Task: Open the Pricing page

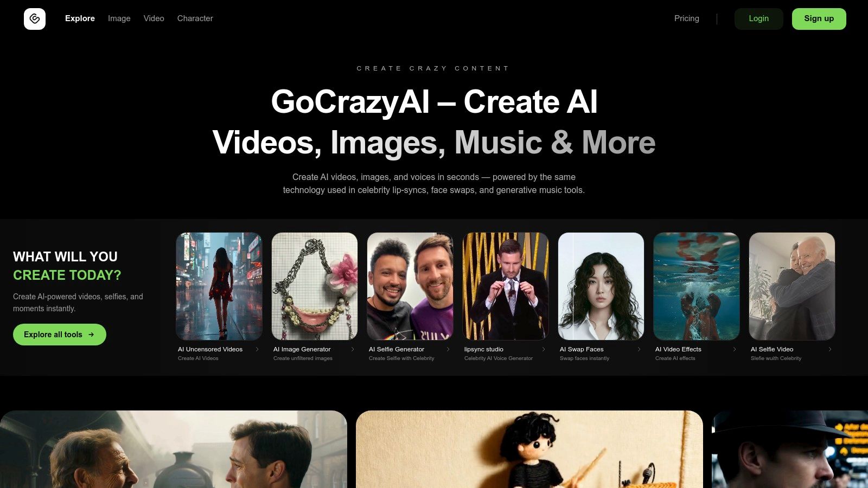Action: pos(687,18)
